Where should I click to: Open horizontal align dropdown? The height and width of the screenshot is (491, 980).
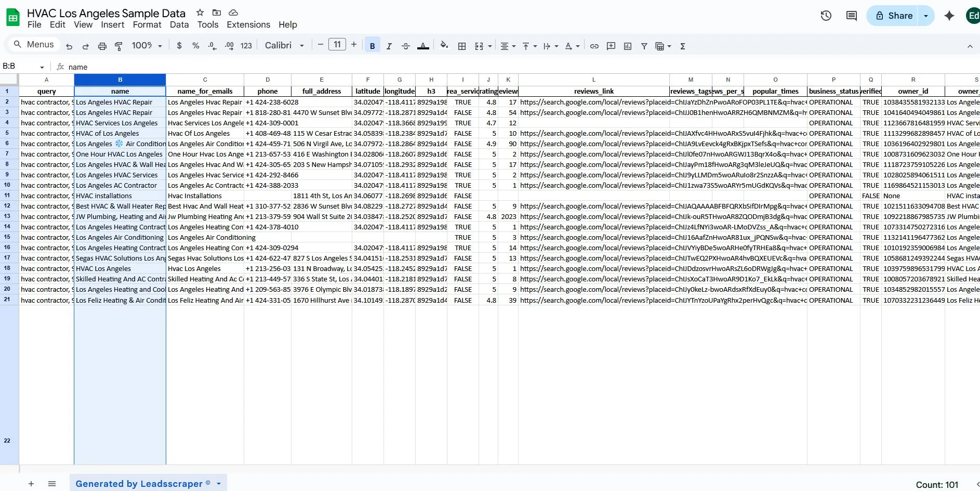coord(508,46)
